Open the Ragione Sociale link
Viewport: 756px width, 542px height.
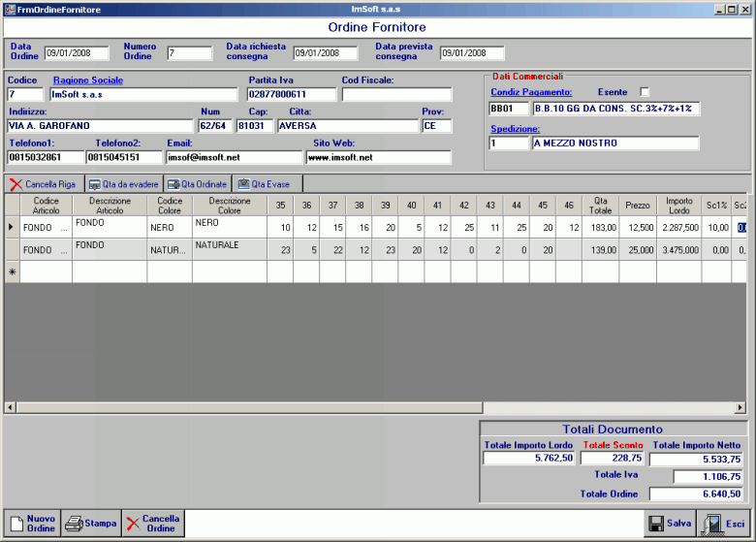(x=88, y=80)
